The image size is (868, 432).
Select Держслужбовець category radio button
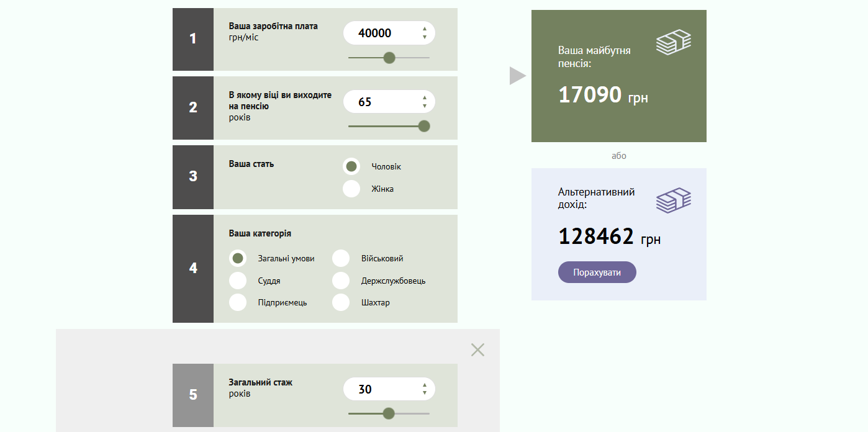coord(341,281)
